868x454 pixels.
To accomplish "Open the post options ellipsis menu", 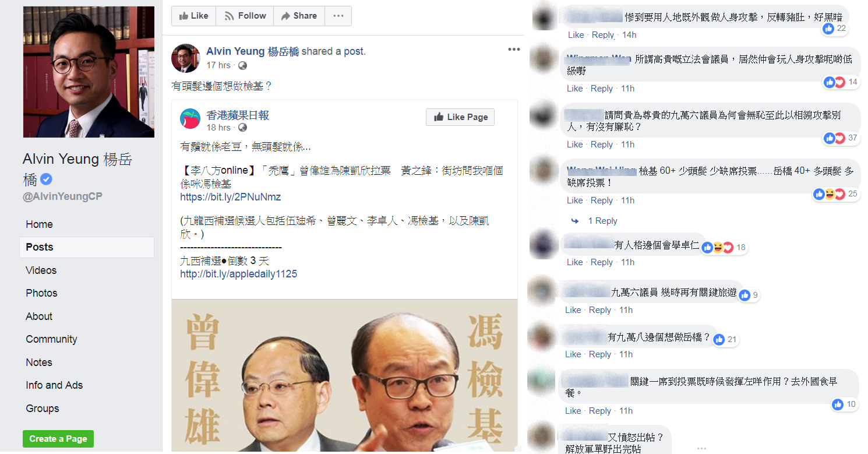I will click(x=514, y=50).
